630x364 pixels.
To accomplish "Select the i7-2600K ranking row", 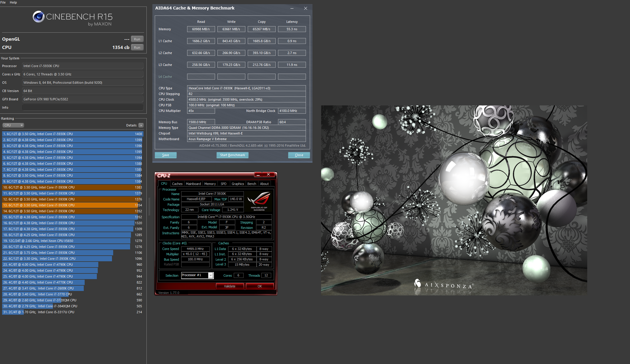I will point(72,288).
